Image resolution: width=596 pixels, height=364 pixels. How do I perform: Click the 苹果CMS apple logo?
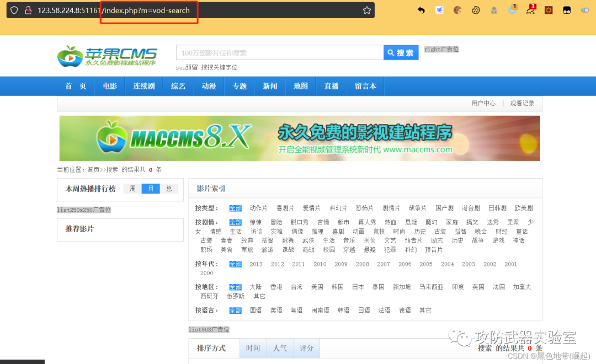pos(107,56)
